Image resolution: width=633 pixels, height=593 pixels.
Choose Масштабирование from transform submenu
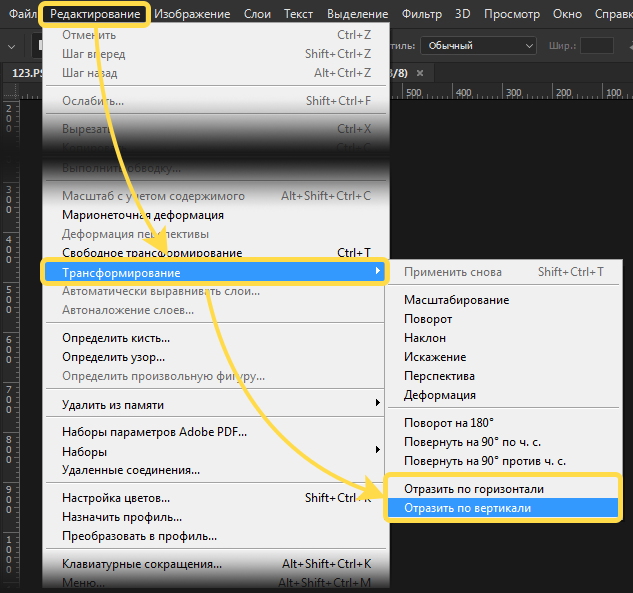[x=456, y=299]
